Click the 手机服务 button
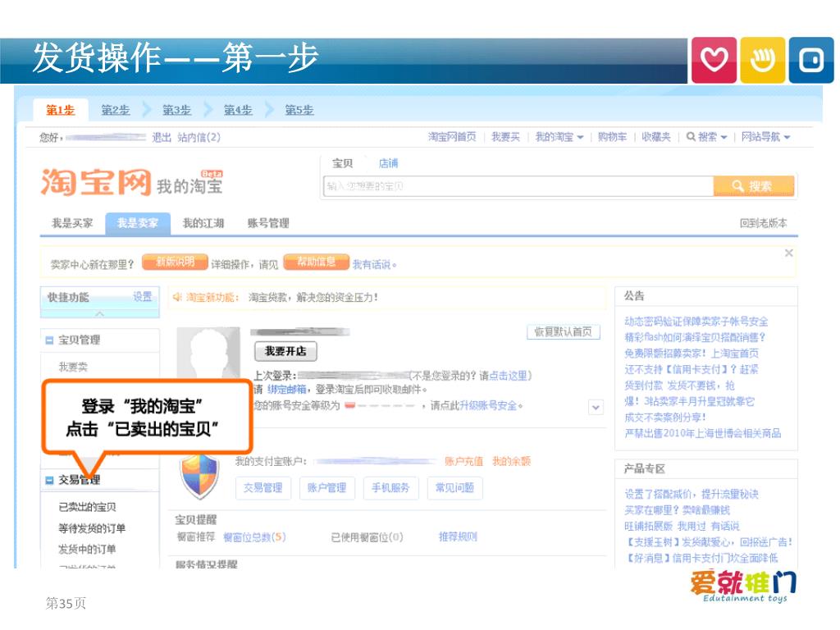 click(x=390, y=488)
